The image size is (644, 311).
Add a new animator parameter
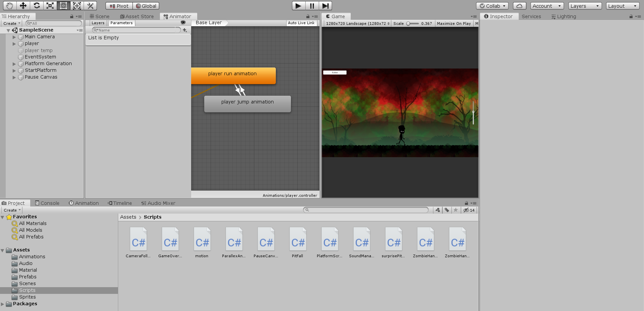[185, 30]
